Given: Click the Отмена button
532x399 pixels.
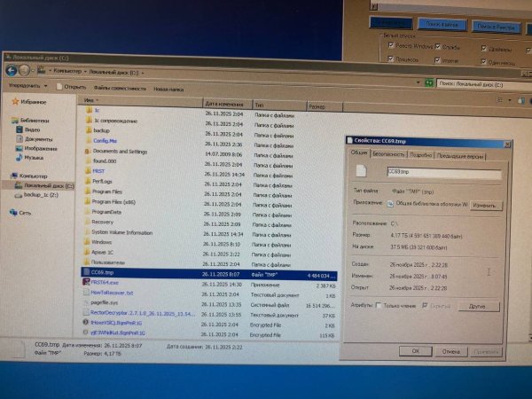Looking at the screenshot, I should (x=451, y=351).
